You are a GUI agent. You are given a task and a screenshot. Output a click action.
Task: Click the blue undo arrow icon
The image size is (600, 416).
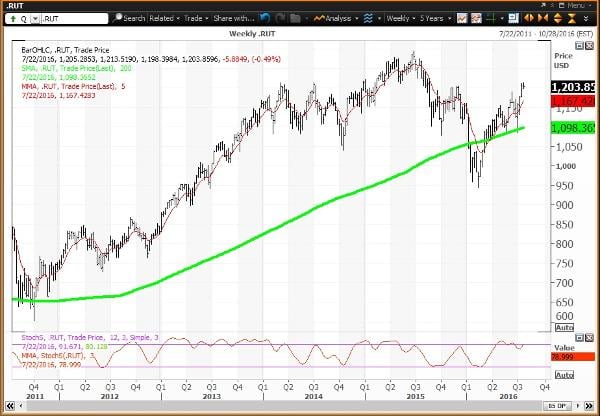(x=265, y=18)
